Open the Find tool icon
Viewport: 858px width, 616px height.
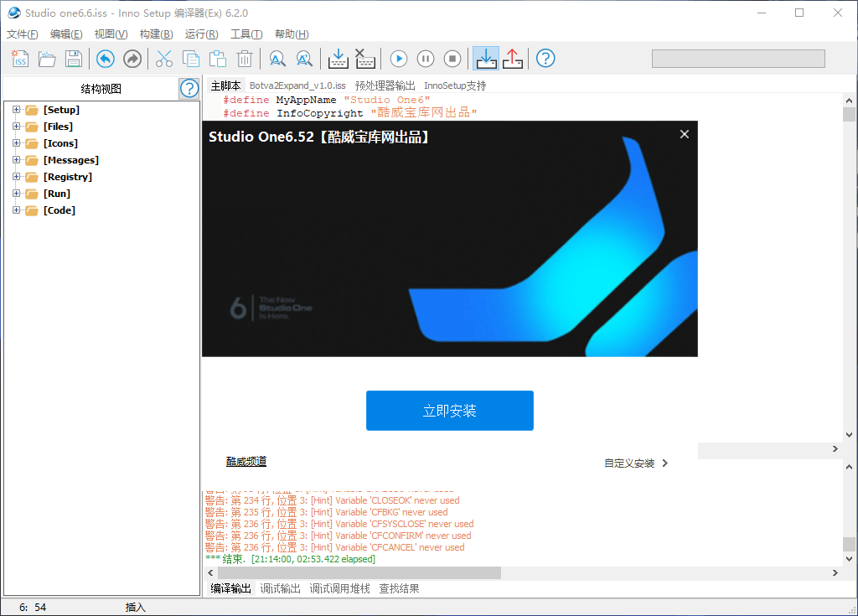(277, 59)
